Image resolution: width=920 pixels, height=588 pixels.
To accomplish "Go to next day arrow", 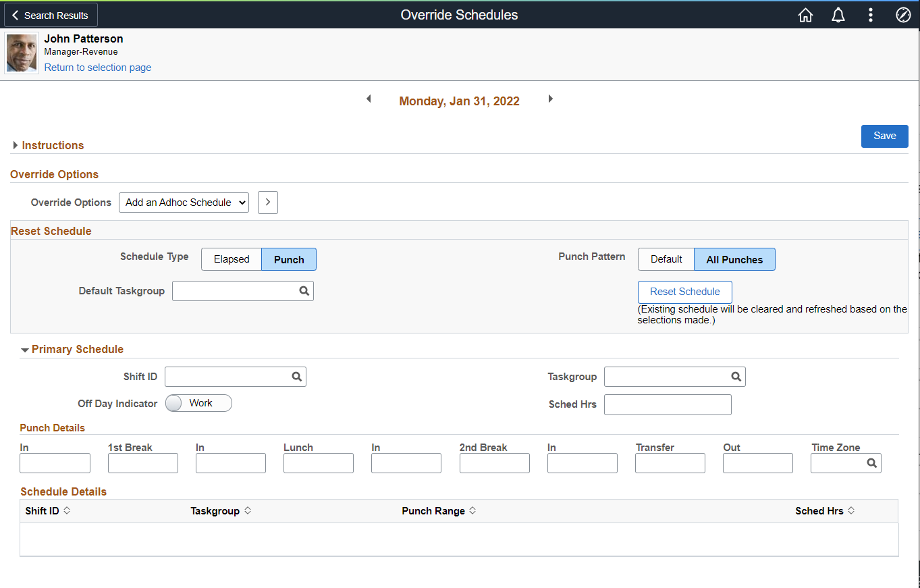I will click(x=551, y=99).
